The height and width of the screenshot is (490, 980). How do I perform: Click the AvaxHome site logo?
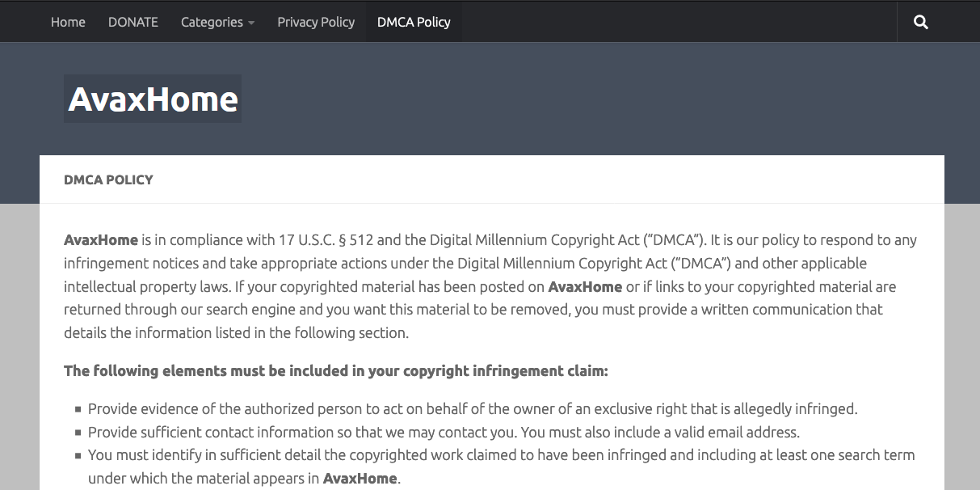point(153,99)
